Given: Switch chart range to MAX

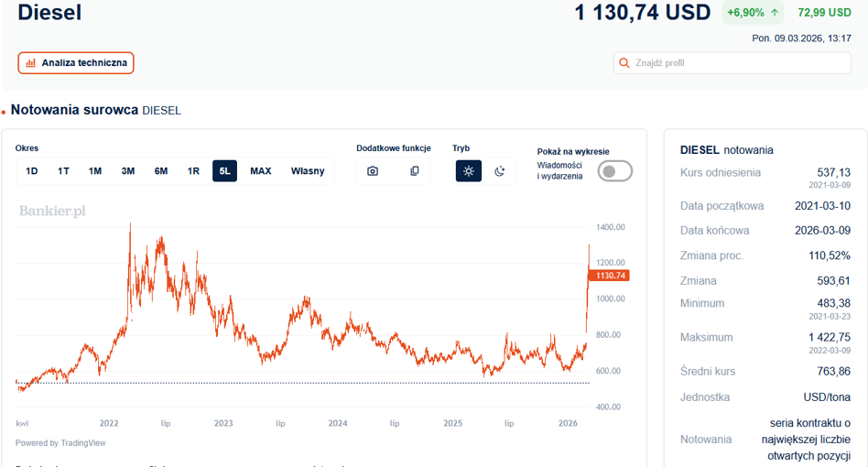Looking at the screenshot, I should tap(261, 171).
